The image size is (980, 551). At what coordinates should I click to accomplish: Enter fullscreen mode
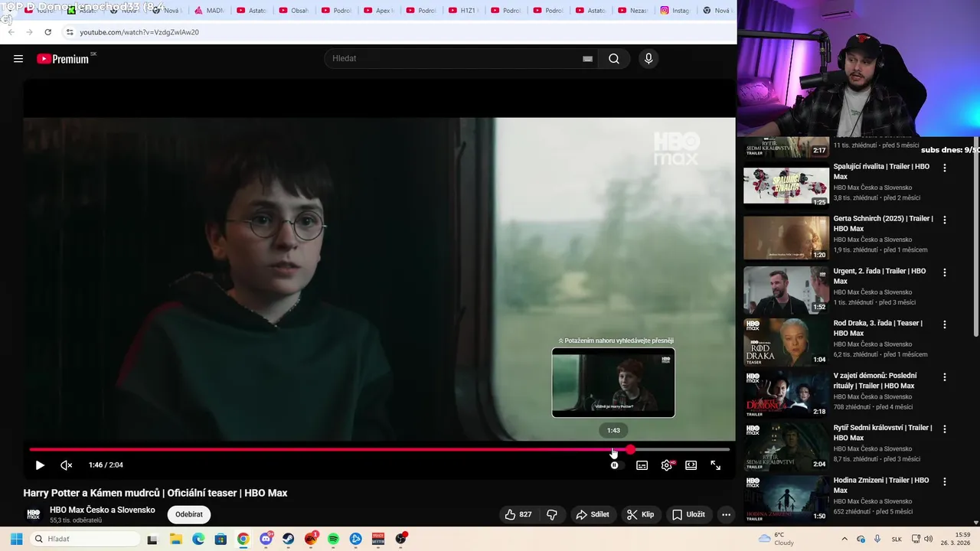[715, 465]
